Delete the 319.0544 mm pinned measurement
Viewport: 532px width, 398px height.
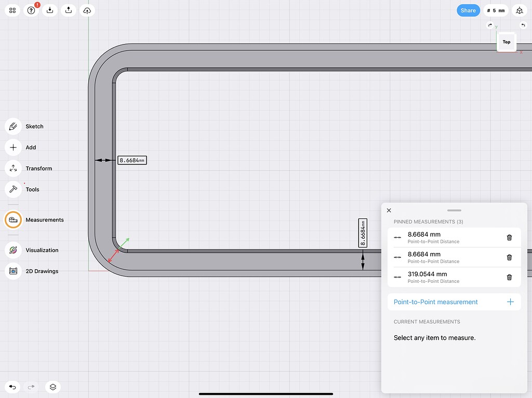509,277
